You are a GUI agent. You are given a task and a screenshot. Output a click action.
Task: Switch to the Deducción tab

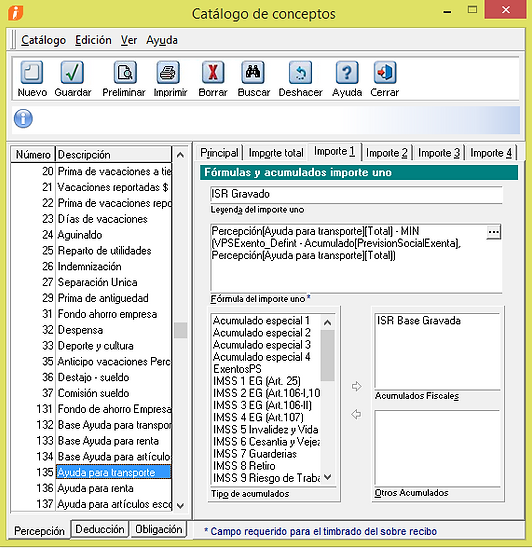pos(100,529)
